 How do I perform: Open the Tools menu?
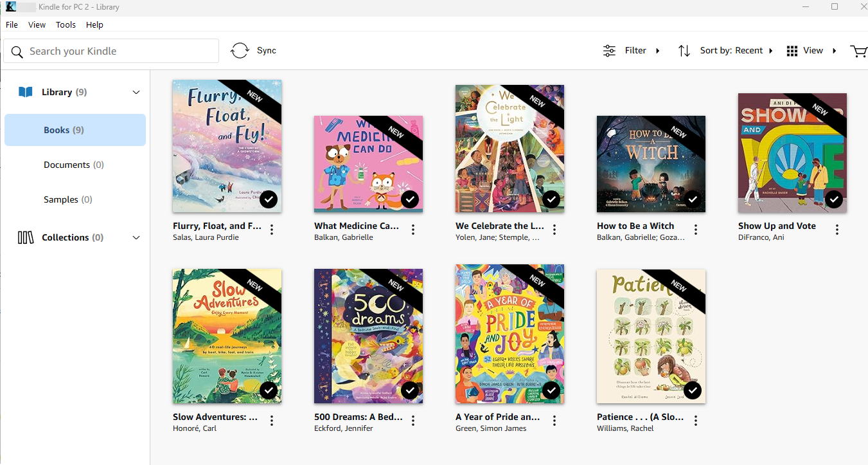[x=66, y=25]
